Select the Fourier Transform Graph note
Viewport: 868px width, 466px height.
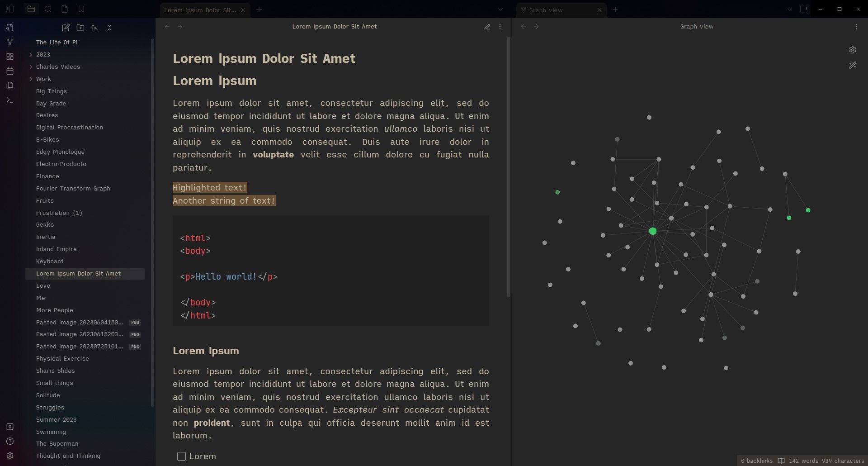click(73, 188)
